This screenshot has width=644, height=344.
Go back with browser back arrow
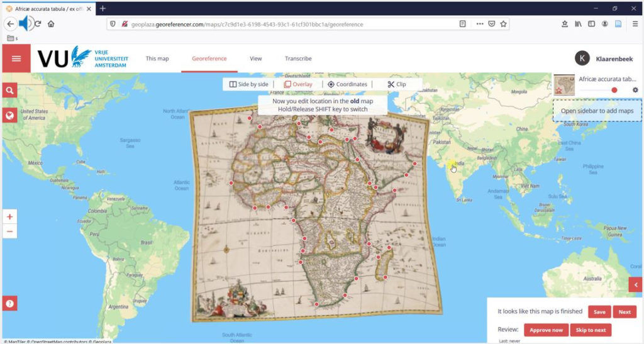[x=11, y=24]
